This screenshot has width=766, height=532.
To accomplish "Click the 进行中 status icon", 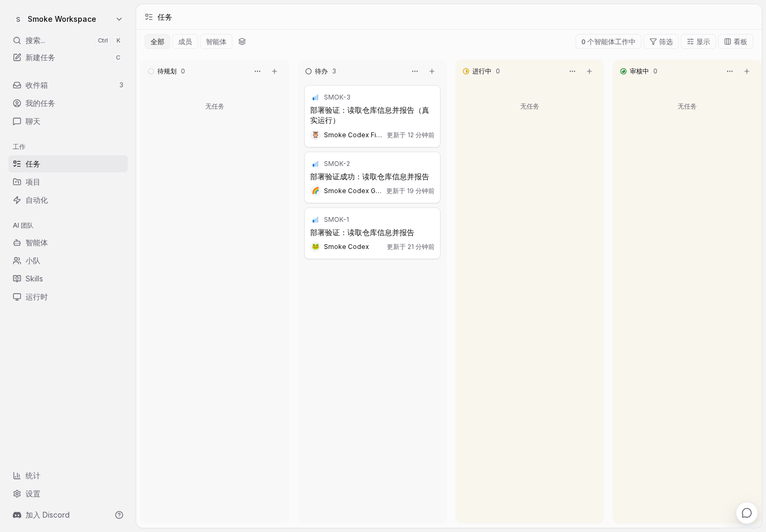I will pos(466,71).
